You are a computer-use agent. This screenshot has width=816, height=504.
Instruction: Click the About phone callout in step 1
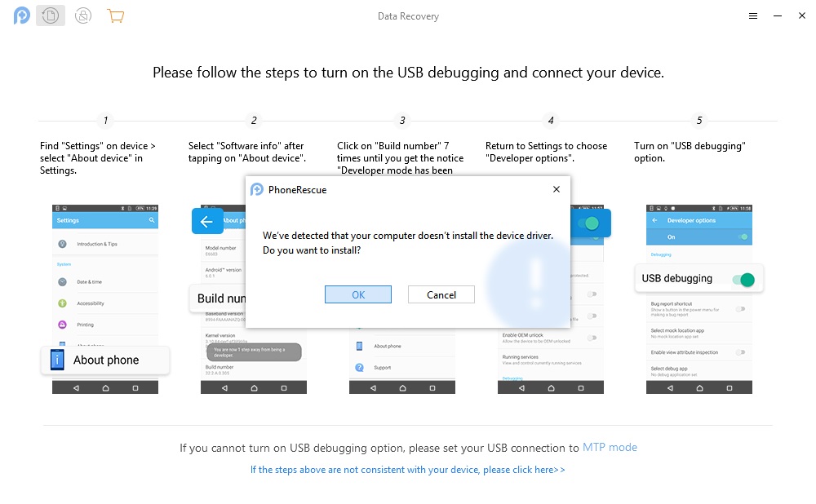pyautogui.click(x=105, y=360)
